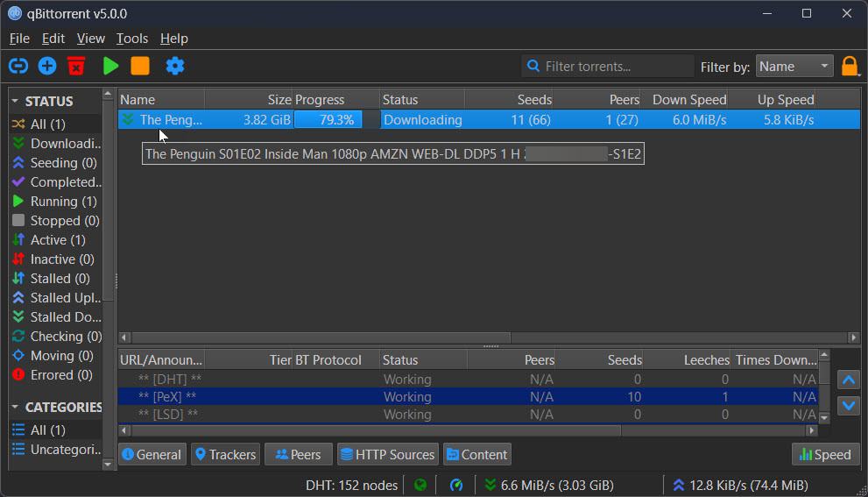868x497 pixels.
Task: Open the View menu
Action: tap(91, 39)
